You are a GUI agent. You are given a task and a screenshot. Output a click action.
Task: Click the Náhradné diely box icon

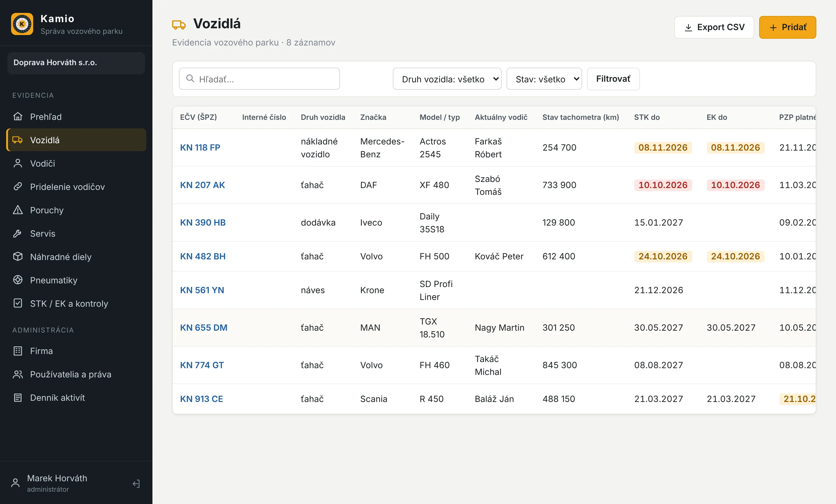(18, 257)
